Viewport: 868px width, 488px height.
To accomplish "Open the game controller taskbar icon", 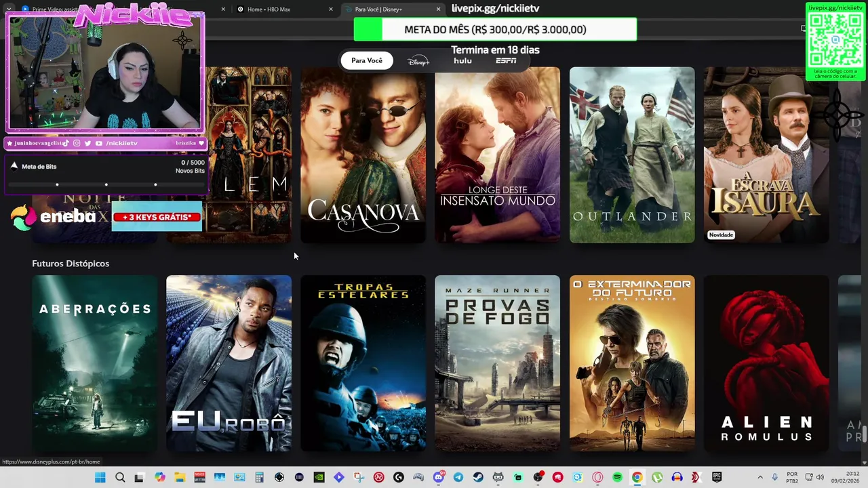I will tap(418, 477).
